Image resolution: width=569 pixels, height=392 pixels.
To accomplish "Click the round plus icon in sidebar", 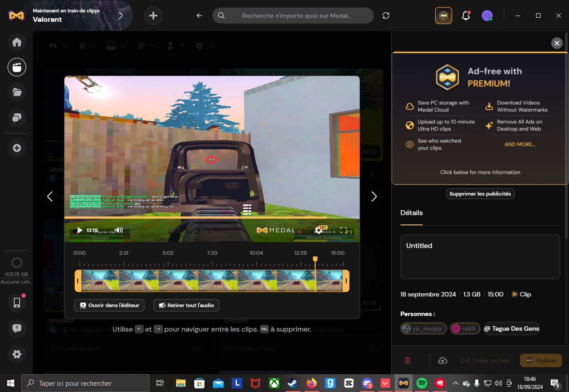I will click(x=17, y=148).
